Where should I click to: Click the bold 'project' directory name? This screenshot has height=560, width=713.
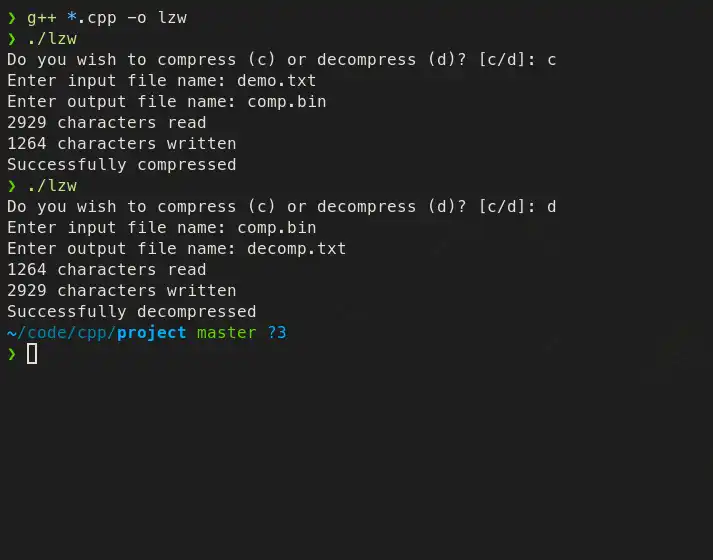click(151, 333)
